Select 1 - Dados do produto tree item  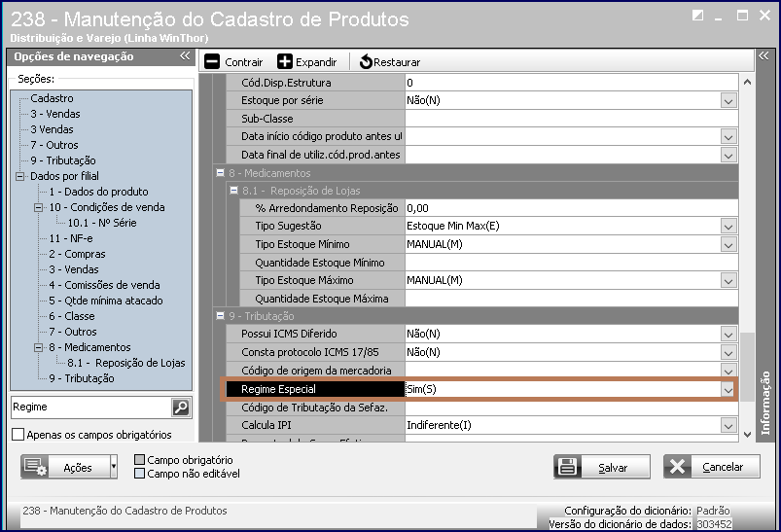point(98,192)
